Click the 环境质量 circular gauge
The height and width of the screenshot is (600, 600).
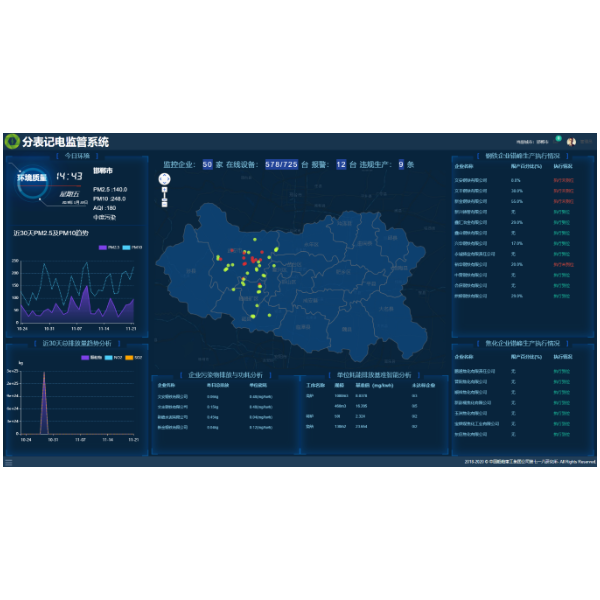33,178
